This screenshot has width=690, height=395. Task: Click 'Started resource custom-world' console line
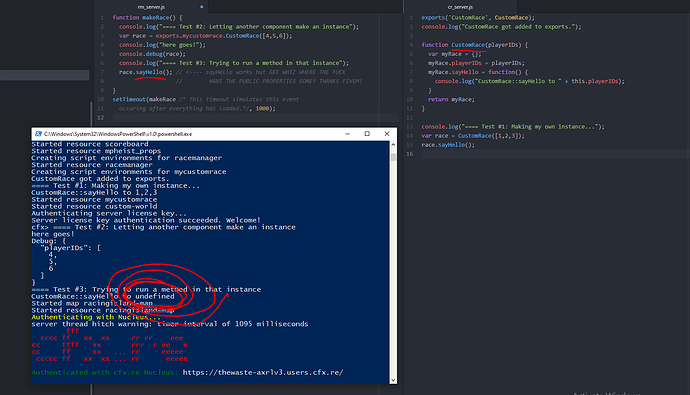(x=94, y=207)
